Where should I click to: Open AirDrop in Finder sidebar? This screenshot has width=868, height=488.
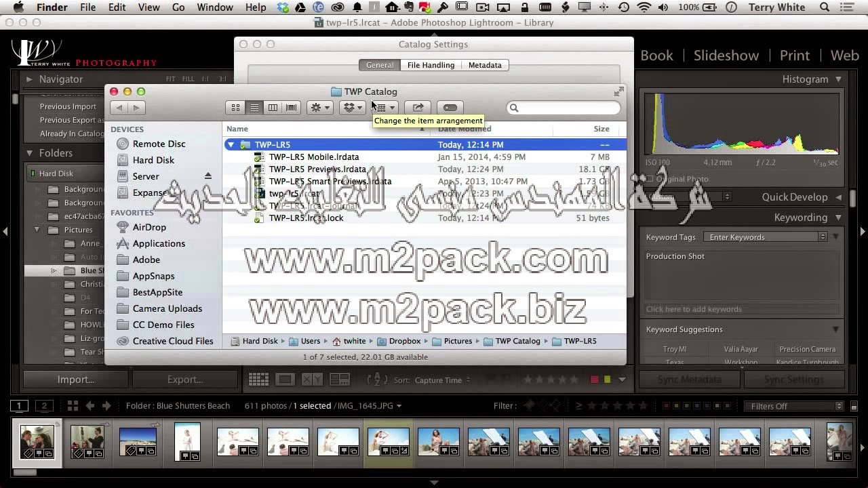pos(149,227)
